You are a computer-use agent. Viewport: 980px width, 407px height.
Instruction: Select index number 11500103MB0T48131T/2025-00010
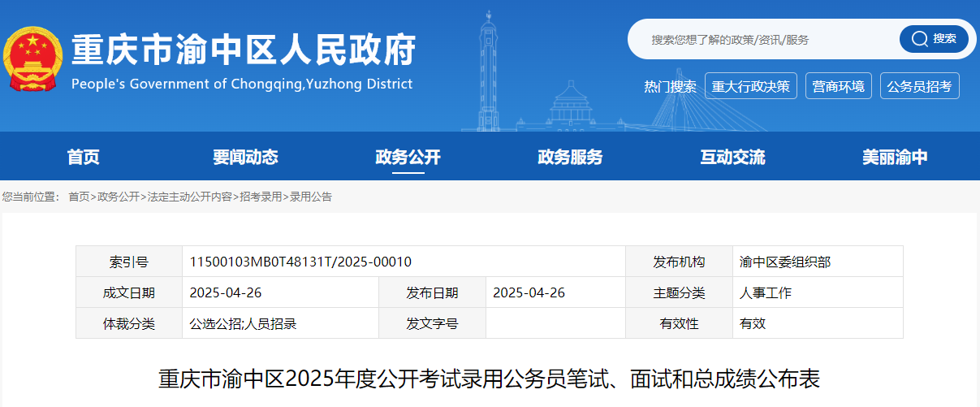point(300,262)
